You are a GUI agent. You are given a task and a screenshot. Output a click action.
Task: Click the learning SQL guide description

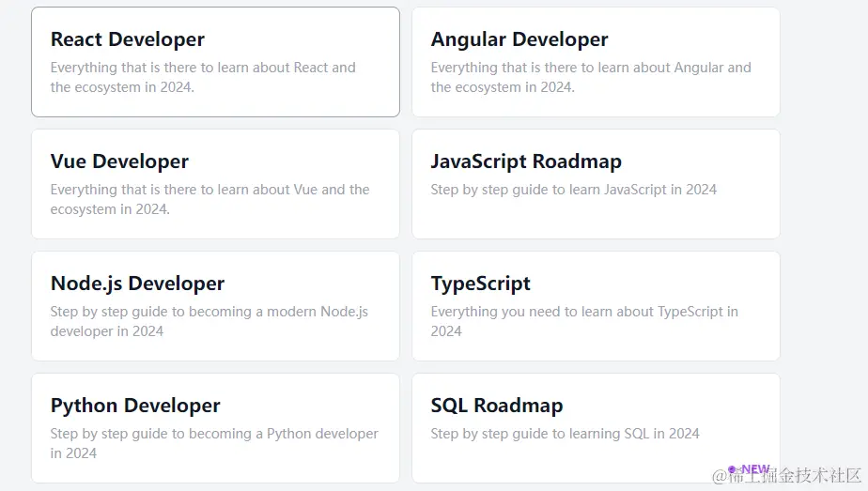(565, 434)
